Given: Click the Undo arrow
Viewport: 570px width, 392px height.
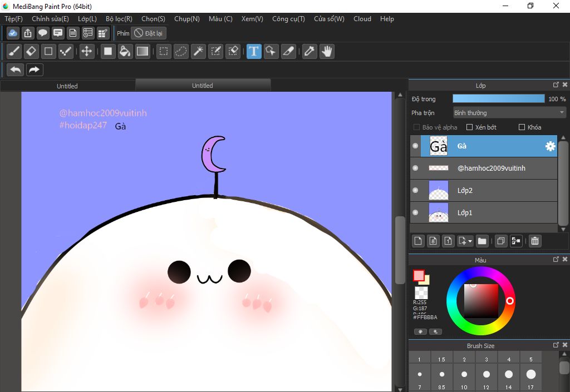Looking at the screenshot, I should point(16,70).
